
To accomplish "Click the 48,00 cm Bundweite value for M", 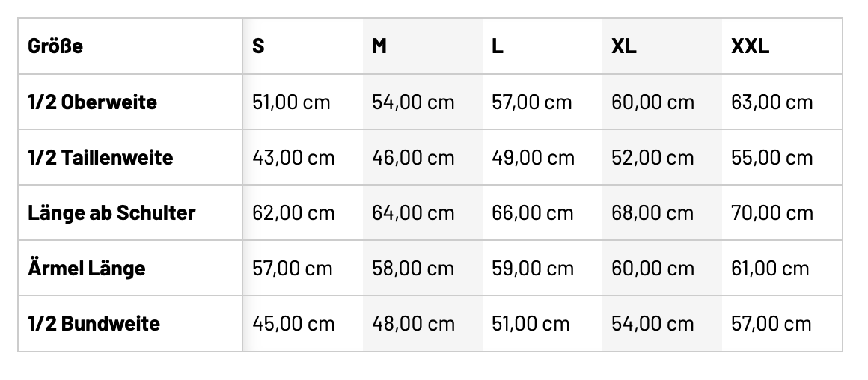I will click(x=413, y=323).
